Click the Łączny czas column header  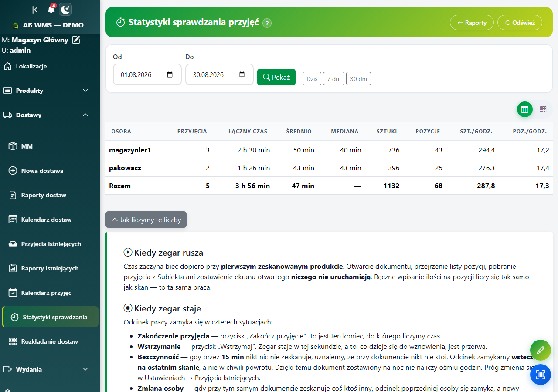pyautogui.click(x=248, y=132)
